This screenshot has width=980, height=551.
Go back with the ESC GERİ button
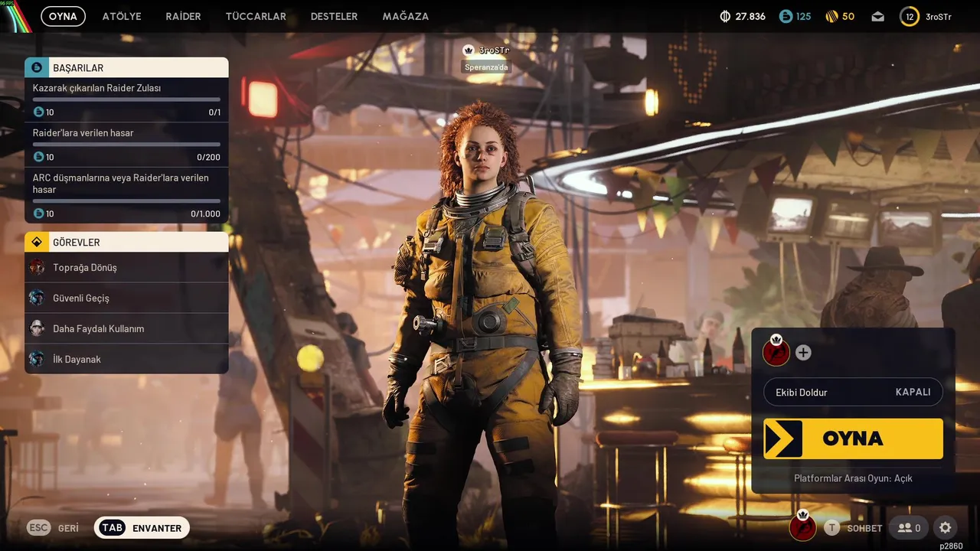click(x=53, y=528)
